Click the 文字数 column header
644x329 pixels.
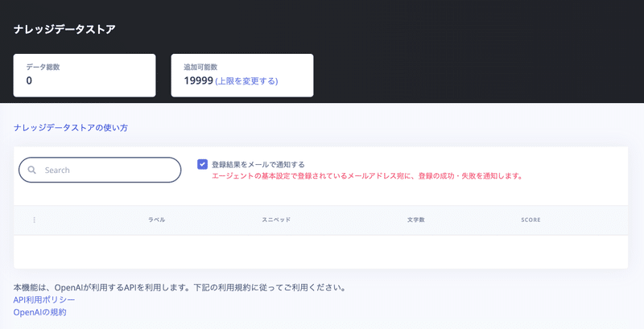tap(415, 220)
